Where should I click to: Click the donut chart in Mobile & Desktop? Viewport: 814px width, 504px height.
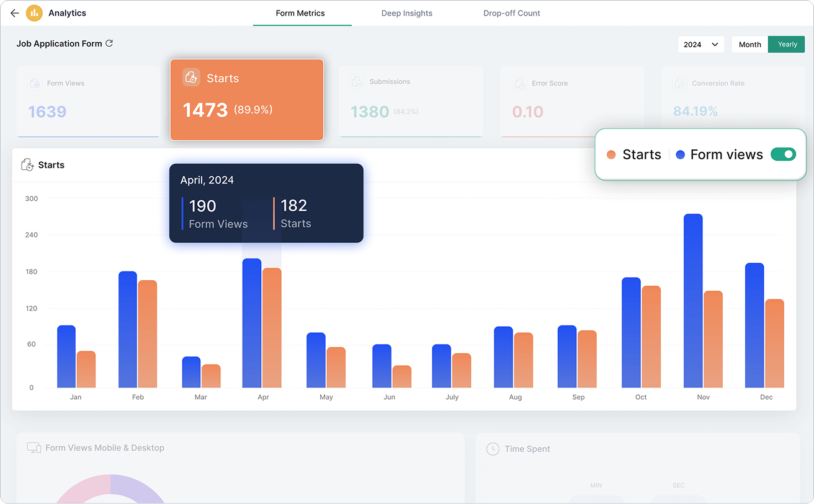coord(110,489)
